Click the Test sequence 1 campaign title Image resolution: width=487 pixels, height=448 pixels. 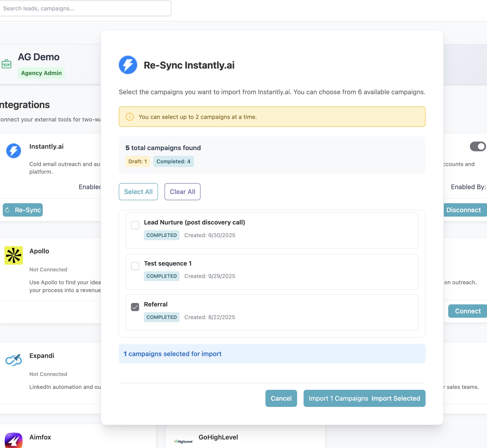[x=168, y=263]
